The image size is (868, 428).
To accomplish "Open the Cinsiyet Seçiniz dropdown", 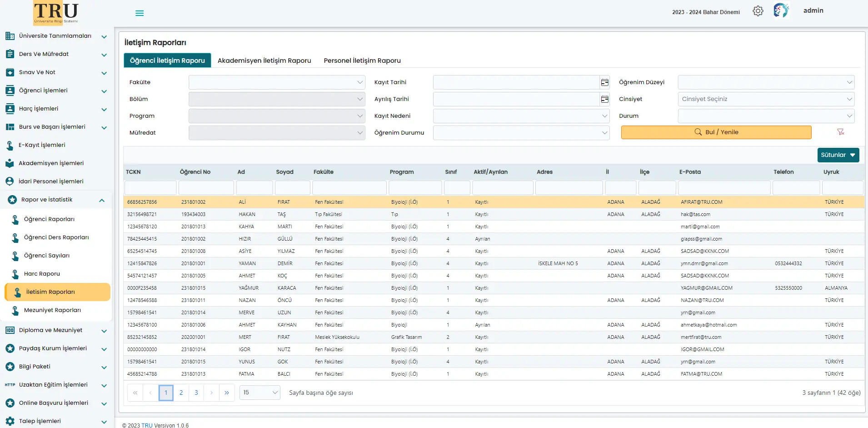I will pyautogui.click(x=766, y=99).
